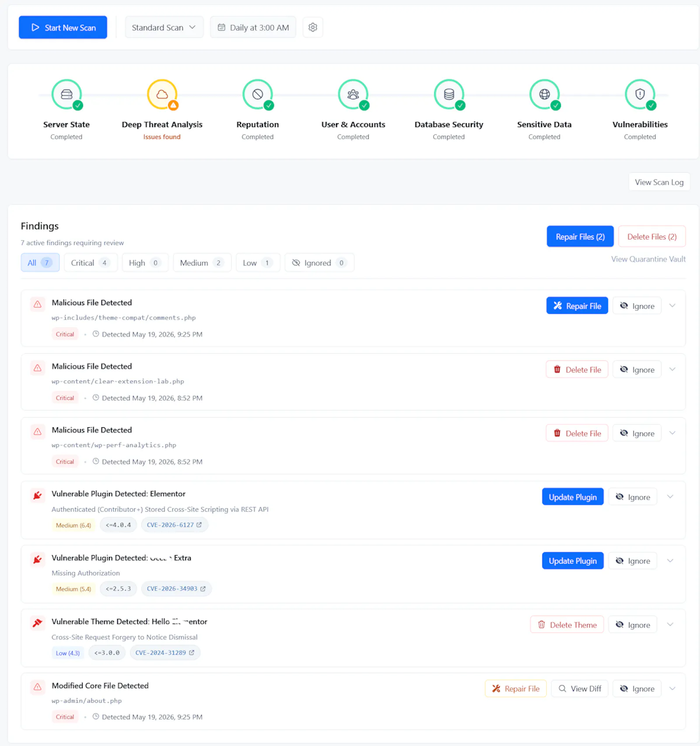This screenshot has width=700, height=746.
Task: Expand the about.php finding details
Action: (x=672, y=689)
